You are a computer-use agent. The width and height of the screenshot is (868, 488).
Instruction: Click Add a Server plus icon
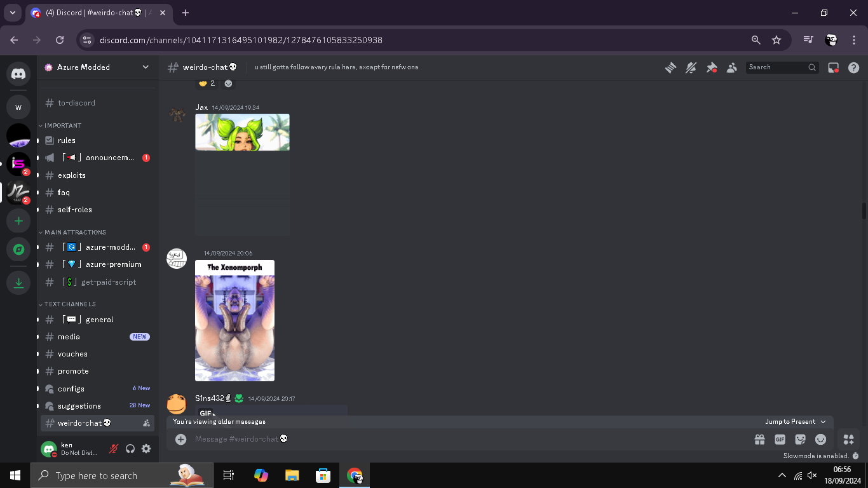pos(18,221)
